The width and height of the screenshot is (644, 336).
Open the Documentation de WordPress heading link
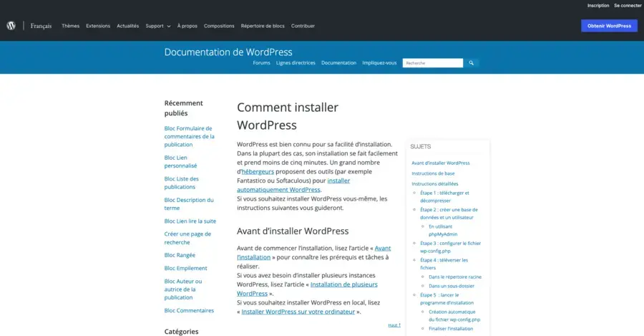coord(228,52)
